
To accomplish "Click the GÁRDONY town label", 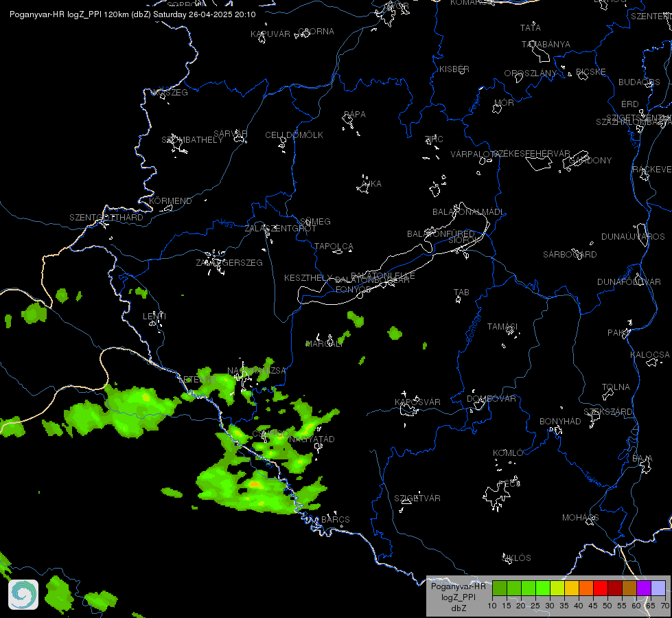I will [x=590, y=161].
